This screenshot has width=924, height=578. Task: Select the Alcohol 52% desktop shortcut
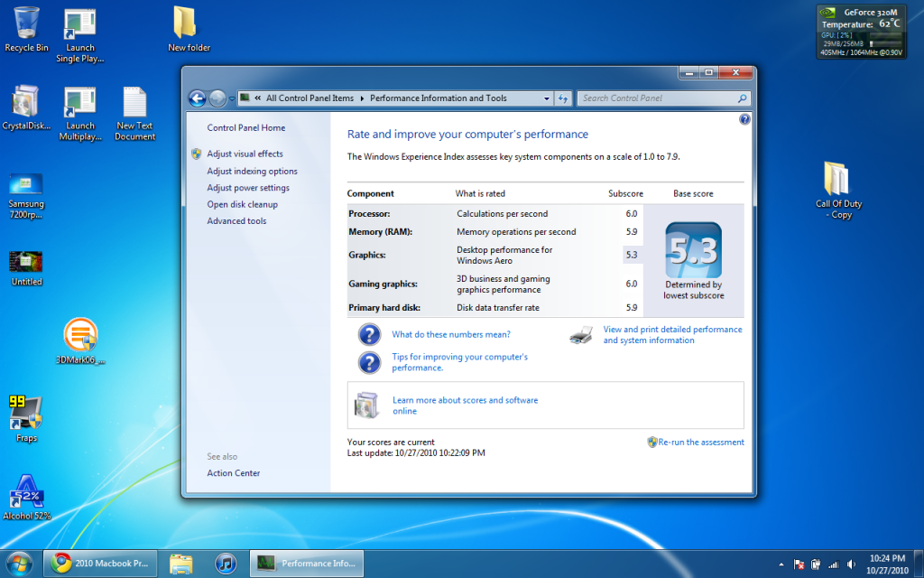[26, 498]
